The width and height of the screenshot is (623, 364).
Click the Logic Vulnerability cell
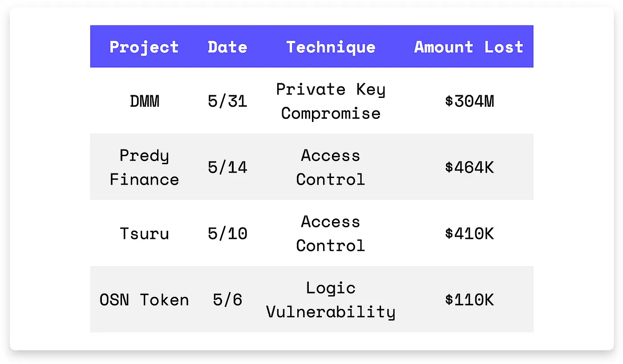[x=331, y=299]
